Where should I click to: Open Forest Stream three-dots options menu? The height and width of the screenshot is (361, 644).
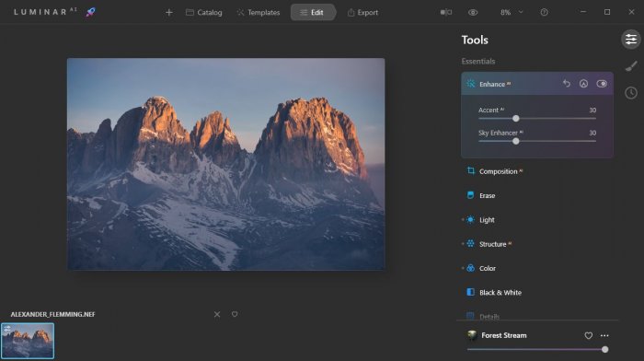click(x=604, y=335)
